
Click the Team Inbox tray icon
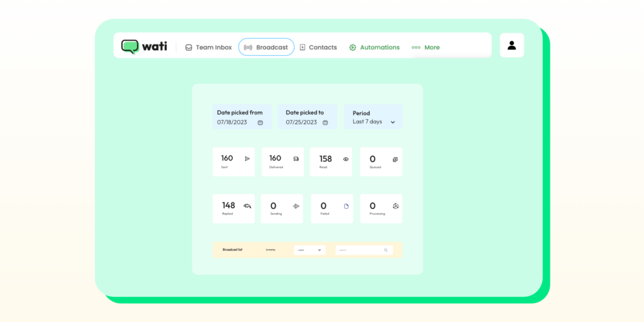pyautogui.click(x=189, y=48)
